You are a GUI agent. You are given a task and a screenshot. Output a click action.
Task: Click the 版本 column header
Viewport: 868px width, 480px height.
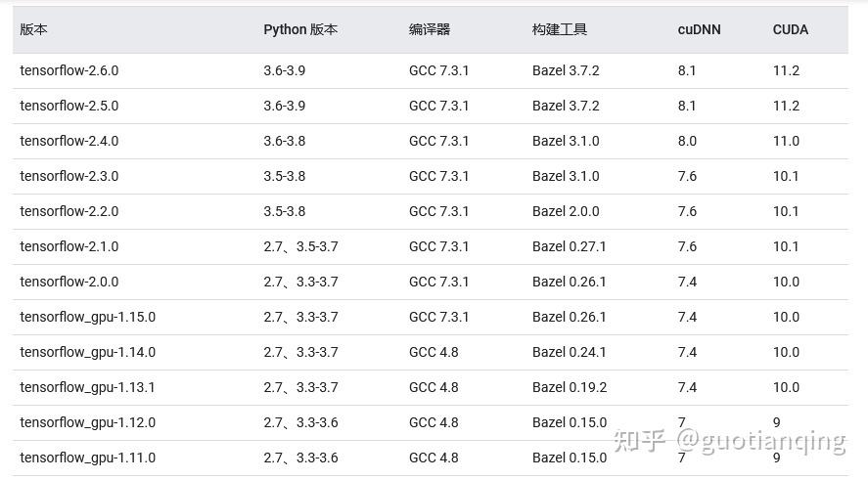33,29
